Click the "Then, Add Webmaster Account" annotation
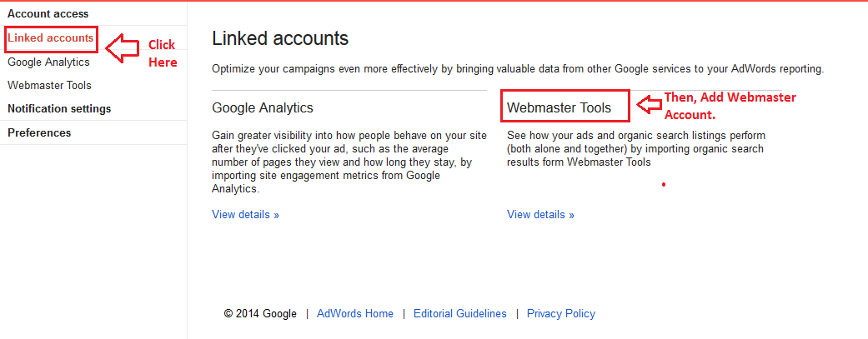This screenshot has height=339, width=868. click(x=730, y=106)
